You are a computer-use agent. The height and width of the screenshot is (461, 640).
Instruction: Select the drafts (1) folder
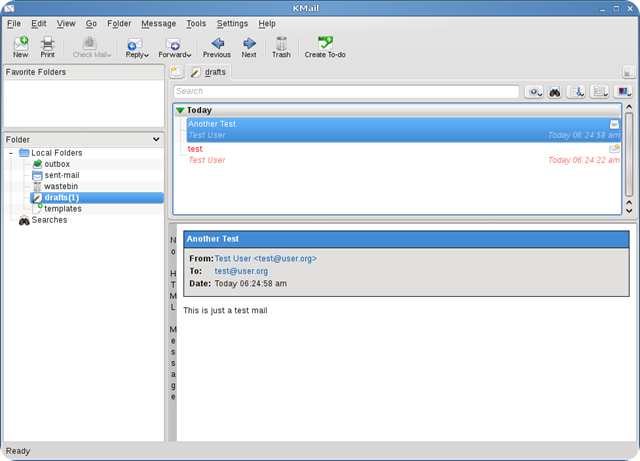pyautogui.click(x=97, y=198)
